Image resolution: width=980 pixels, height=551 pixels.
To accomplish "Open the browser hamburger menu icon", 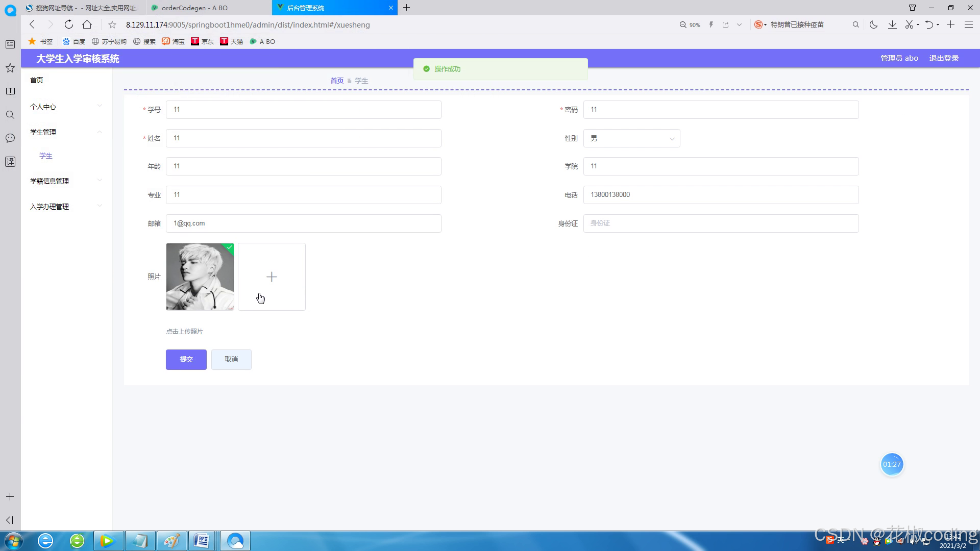I will pos(968,24).
